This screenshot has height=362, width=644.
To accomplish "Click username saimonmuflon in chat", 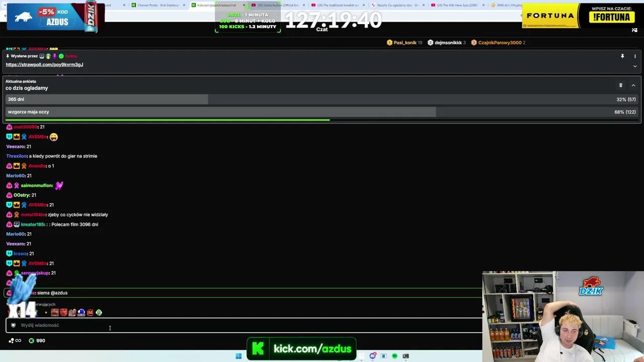I will point(37,186).
